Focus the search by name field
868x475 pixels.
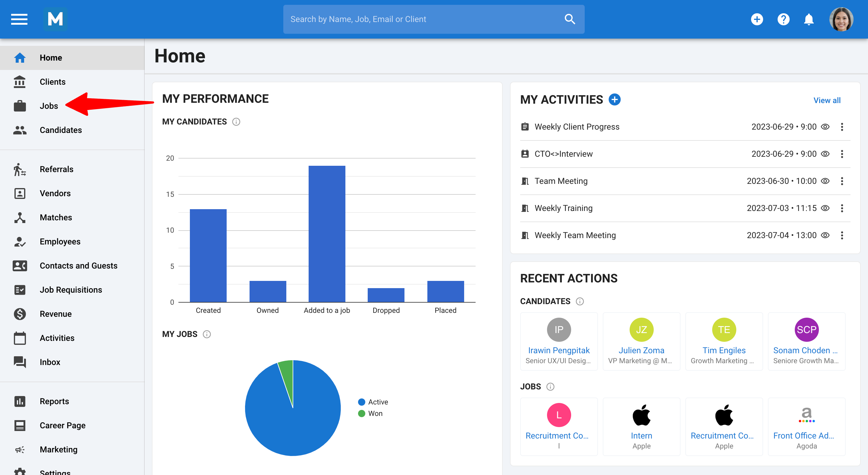[x=433, y=19]
